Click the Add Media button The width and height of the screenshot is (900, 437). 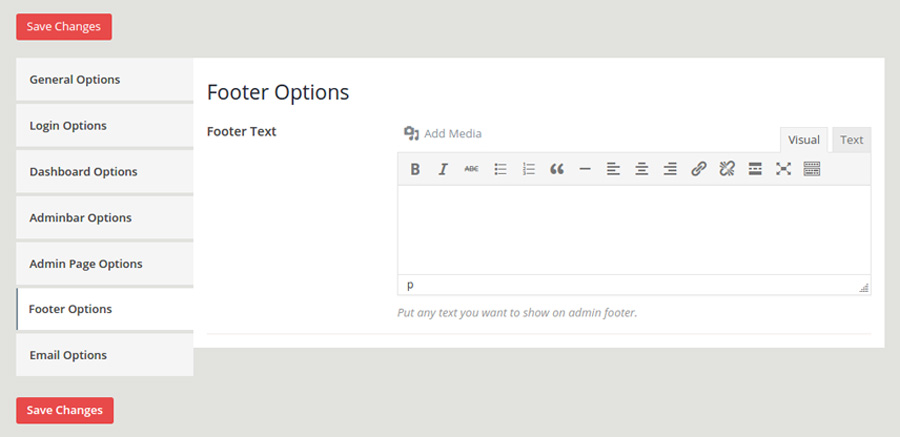[x=443, y=133]
